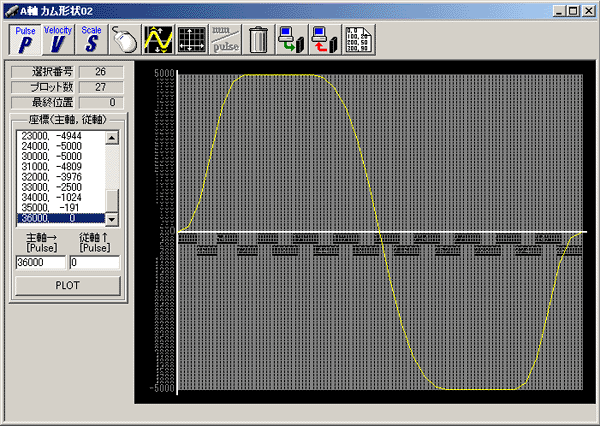Viewport: 600px width, 426px height.
Task: Select list row 23000, -4944
Action: pyautogui.click(x=61, y=136)
